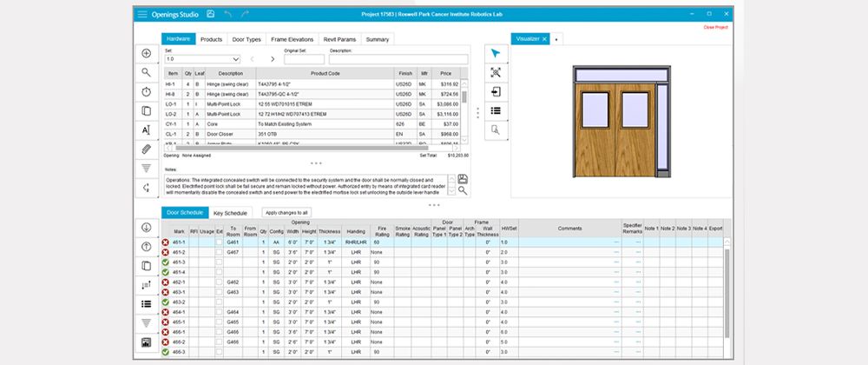Image resolution: width=868 pixels, height=365 pixels.
Task: Open the hamburger menu next to Openings Studio
Action: click(142, 15)
